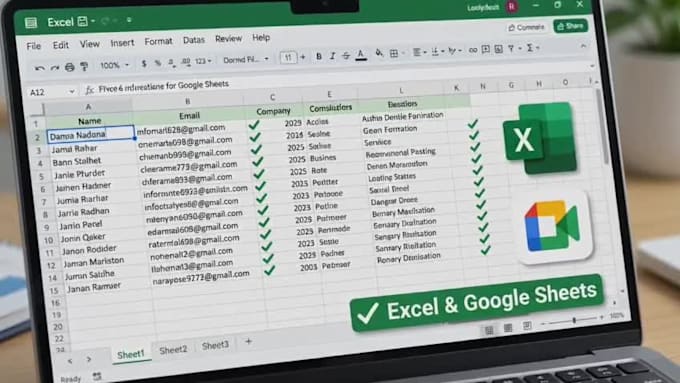The width and height of the screenshot is (680, 383).
Task: Toggle right-column checkmark beside Dangrar Droee
Action: tap(481, 193)
